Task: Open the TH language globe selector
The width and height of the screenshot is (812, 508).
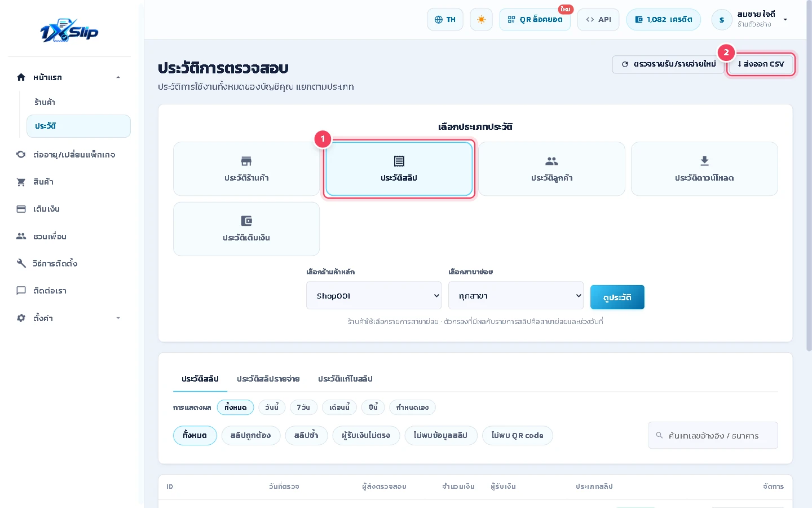Action: pos(445,19)
